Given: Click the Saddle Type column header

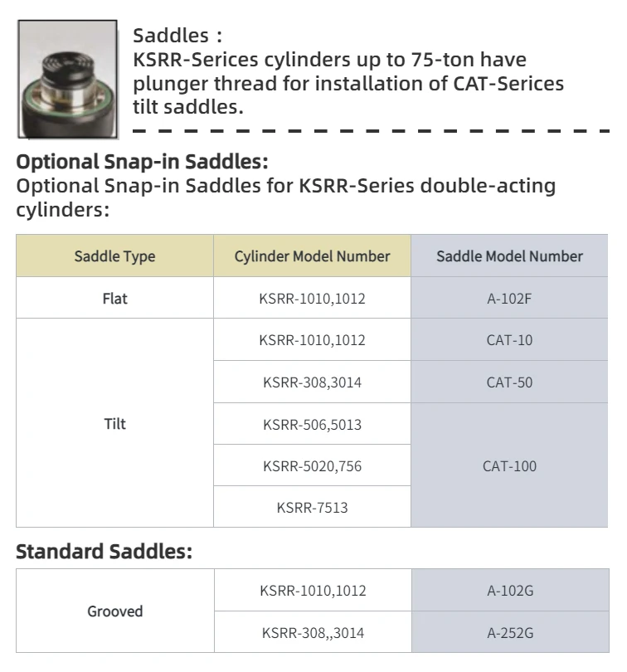Looking at the screenshot, I should tap(114, 256).
